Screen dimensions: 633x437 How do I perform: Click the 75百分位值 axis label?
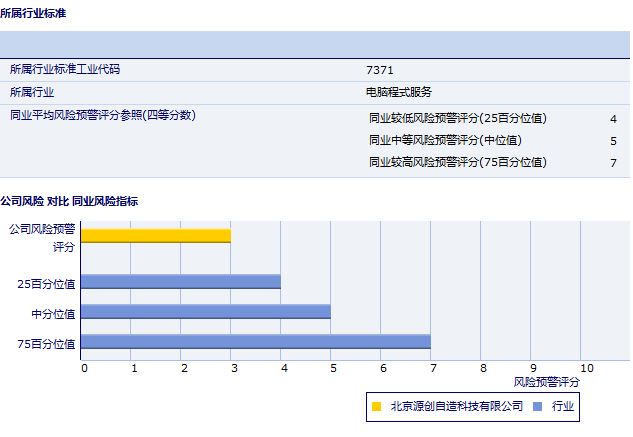tap(46, 344)
